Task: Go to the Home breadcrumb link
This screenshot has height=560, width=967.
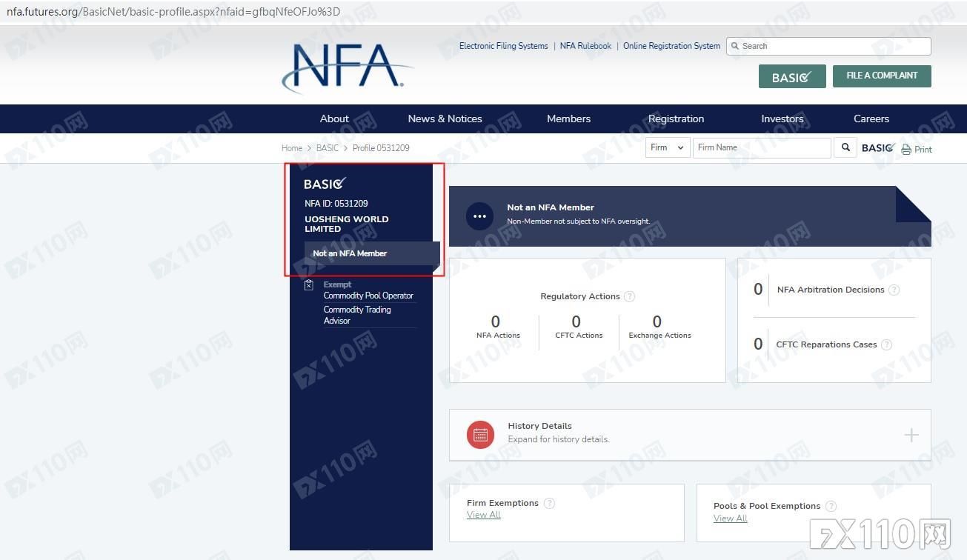Action: (x=292, y=148)
